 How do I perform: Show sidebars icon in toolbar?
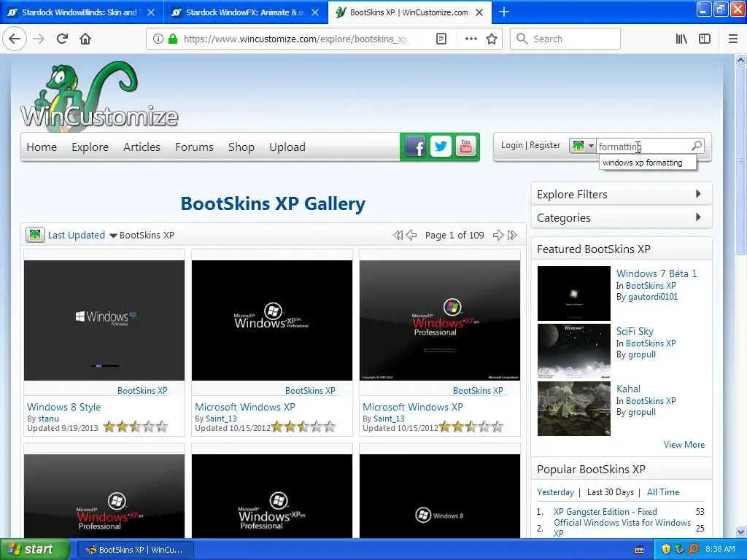tap(705, 39)
